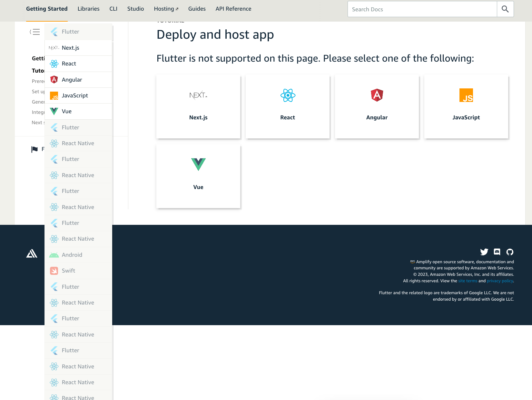Collapse the sidebar with the hamburger toggle
Image resolution: width=532 pixels, height=400 pixels.
[35, 32]
